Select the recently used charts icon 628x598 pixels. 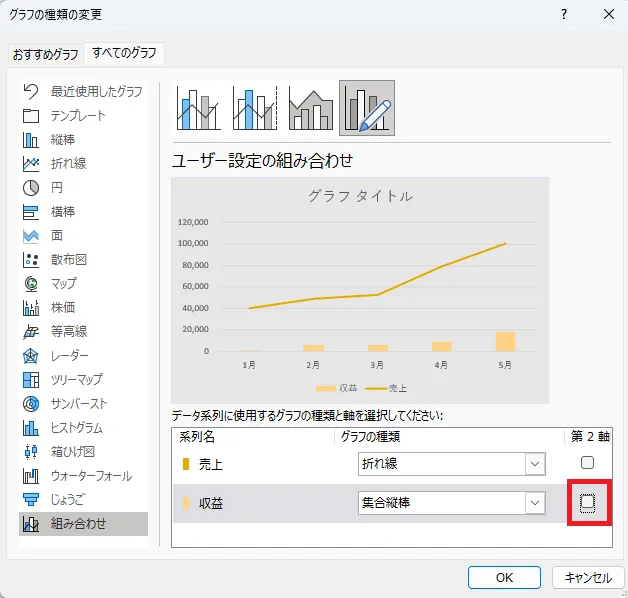tap(31, 92)
